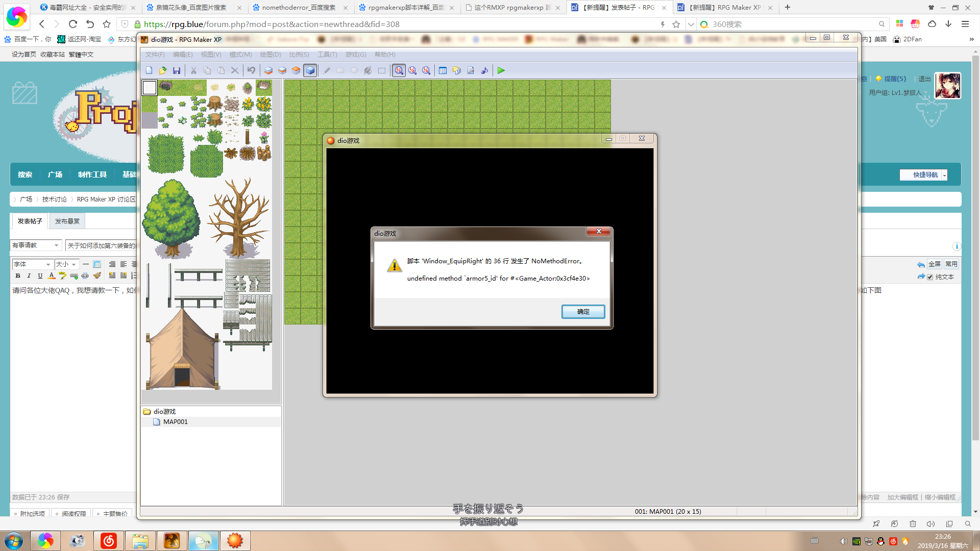Save the project with the floppy disk icon

177,70
